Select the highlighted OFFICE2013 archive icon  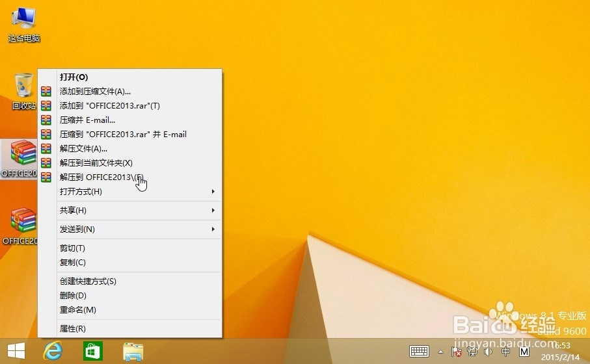point(19,159)
